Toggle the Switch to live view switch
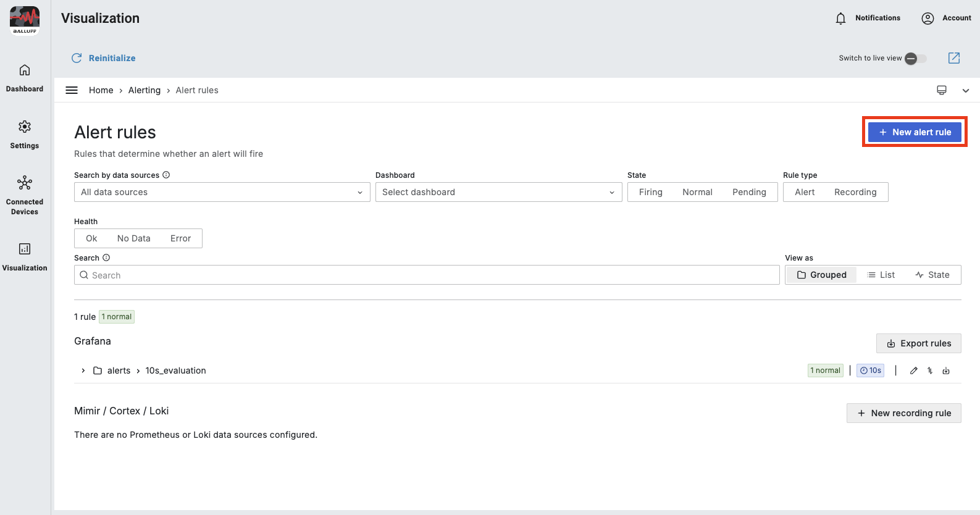 pos(915,58)
